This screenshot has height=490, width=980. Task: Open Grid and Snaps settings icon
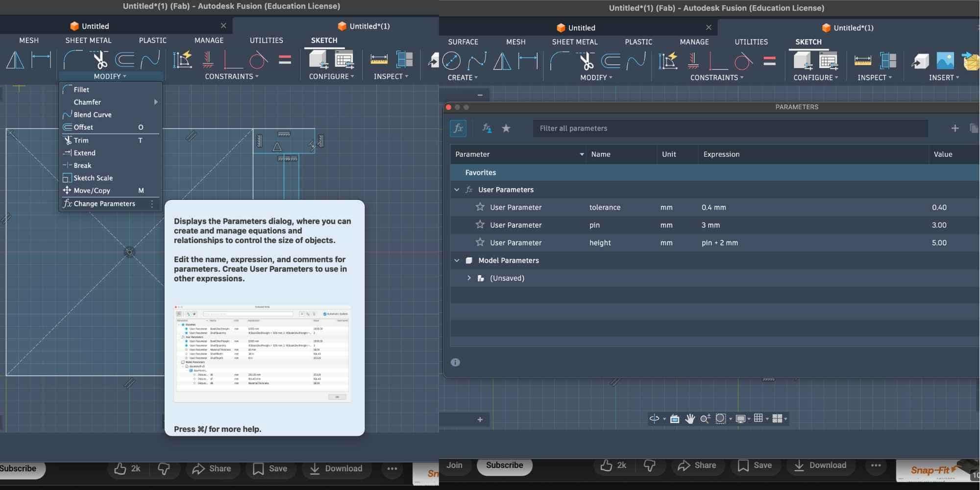click(759, 418)
